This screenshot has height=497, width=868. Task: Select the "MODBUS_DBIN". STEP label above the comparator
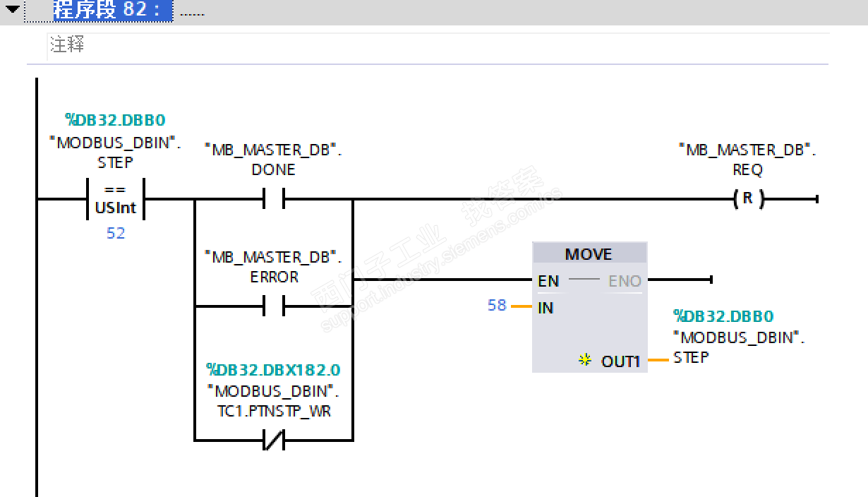(x=115, y=152)
